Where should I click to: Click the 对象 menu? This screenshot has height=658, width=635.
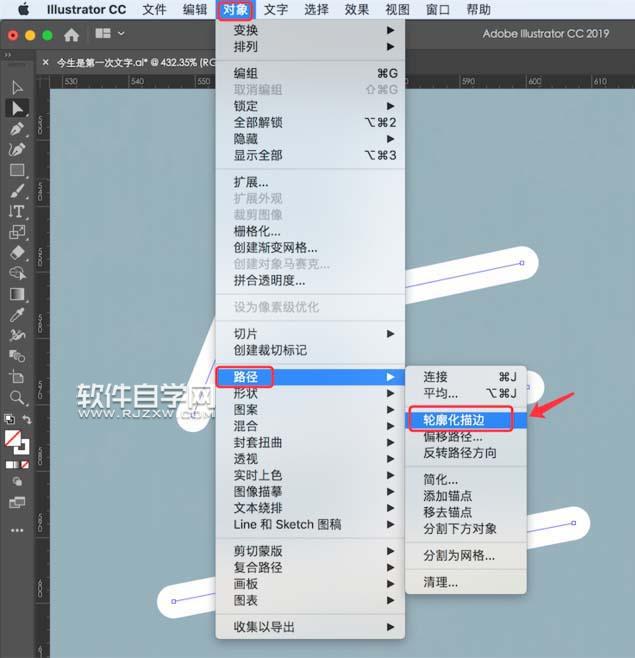click(x=235, y=9)
